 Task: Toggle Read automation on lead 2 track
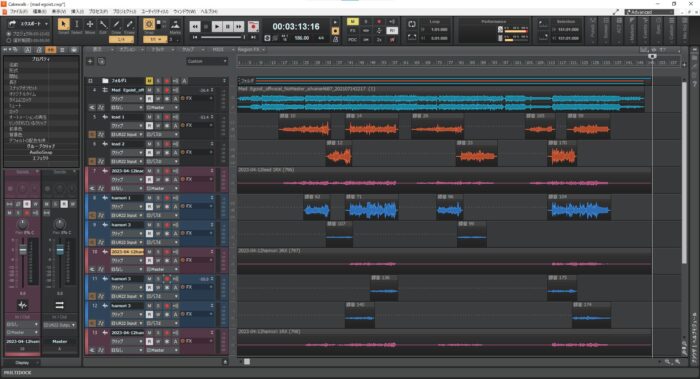[149, 153]
